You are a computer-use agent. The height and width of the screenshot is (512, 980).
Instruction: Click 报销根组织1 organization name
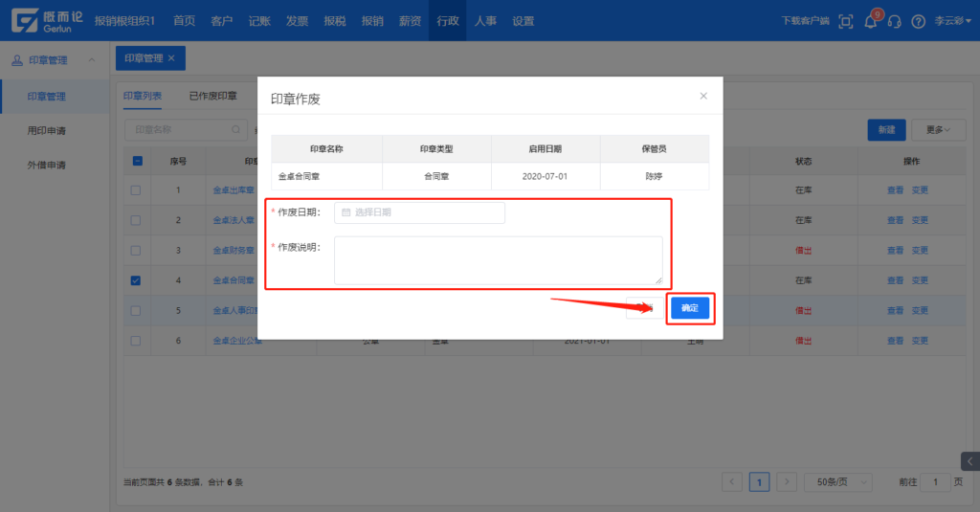coord(124,21)
